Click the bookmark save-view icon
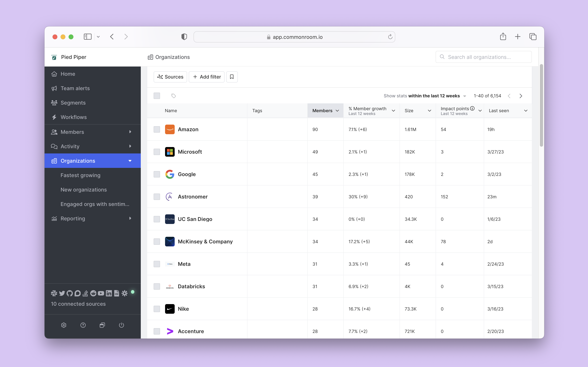The height and width of the screenshot is (367, 588). pos(232,77)
